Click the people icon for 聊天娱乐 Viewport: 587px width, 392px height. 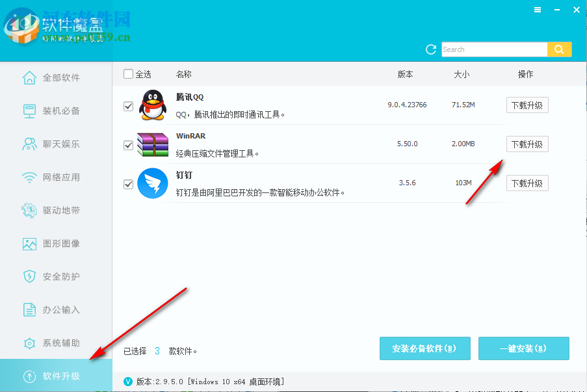coord(29,144)
